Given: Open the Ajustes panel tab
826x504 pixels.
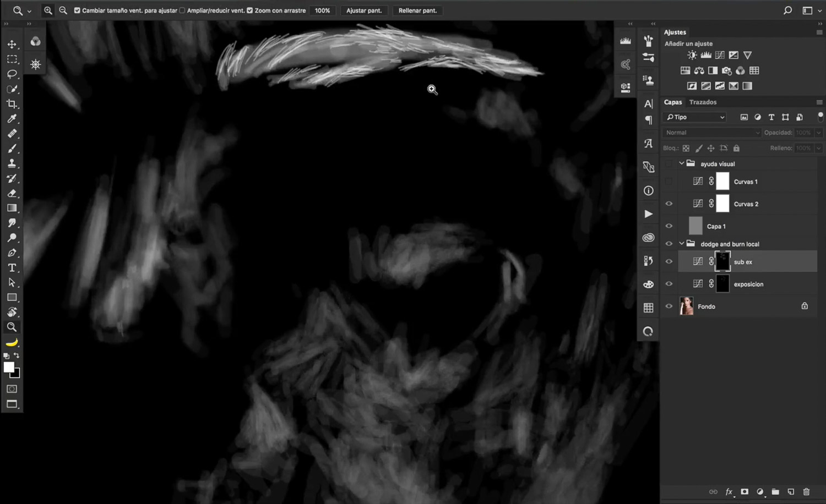Looking at the screenshot, I should (x=675, y=32).
